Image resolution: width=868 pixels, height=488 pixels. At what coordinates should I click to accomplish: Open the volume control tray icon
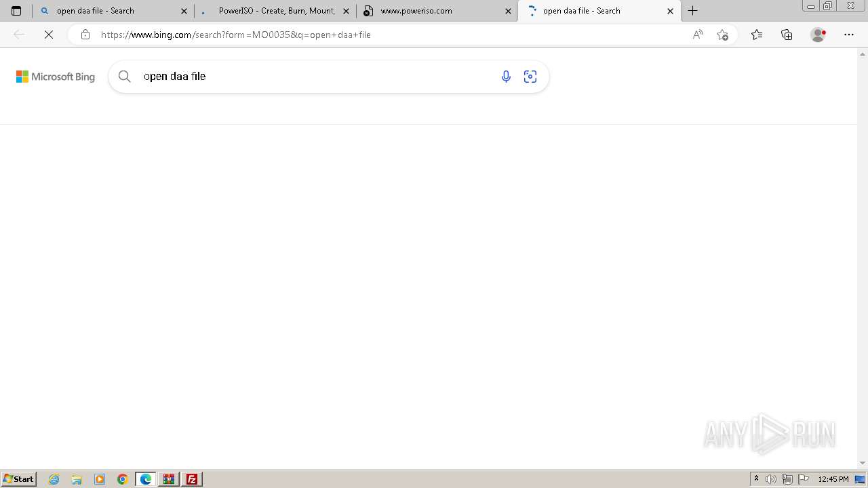tap(771, 479)
